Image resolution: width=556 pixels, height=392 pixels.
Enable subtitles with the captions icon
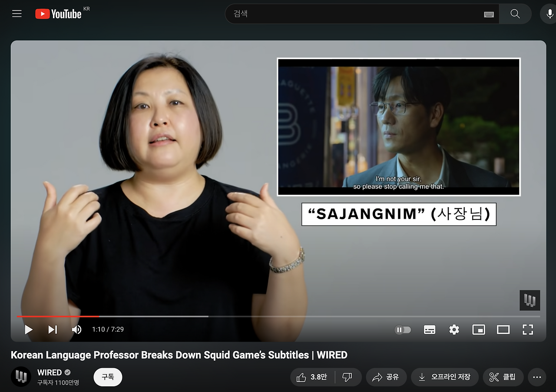(x=430, y=329)
